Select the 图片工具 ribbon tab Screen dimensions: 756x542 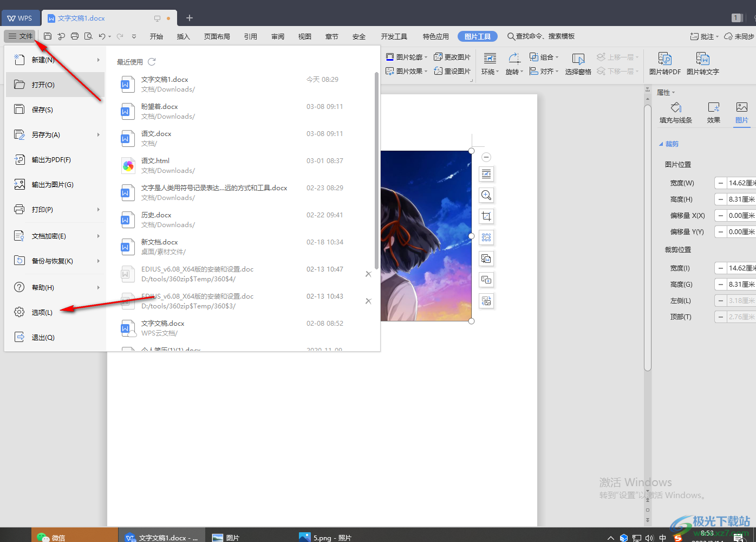[478, 36]
